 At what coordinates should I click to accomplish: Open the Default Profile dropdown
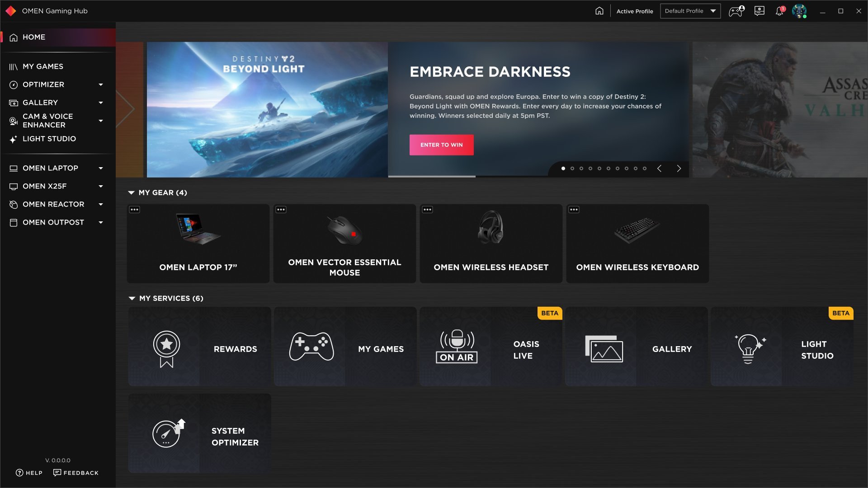pos(690,11)
